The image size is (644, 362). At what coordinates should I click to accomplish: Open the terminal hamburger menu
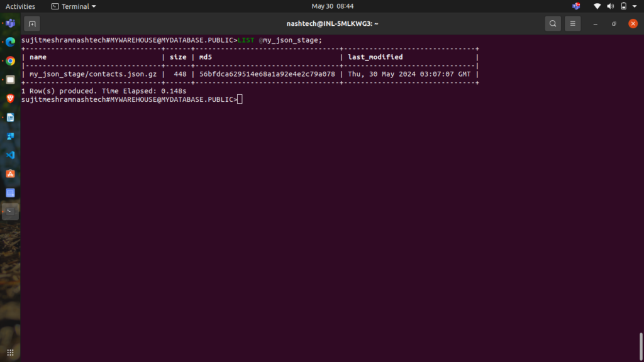tap(572, 24)
